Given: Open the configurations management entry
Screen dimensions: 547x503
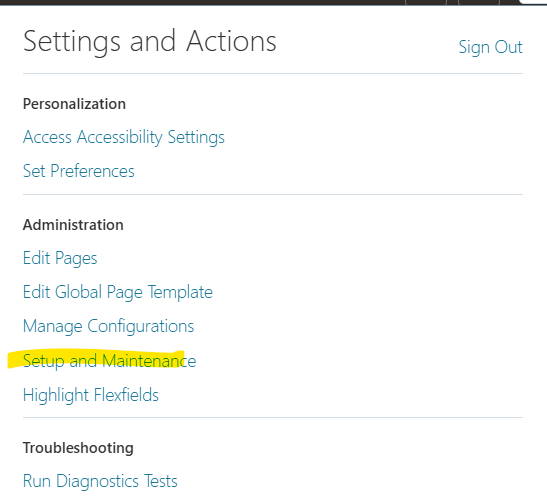Looking at the screenshot, I should point(108,326).
